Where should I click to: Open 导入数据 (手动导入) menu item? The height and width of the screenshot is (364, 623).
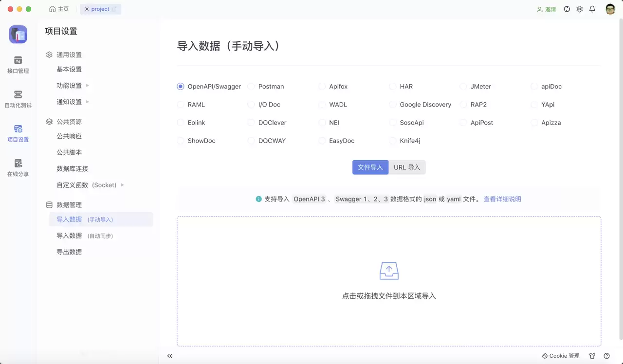click(101, 219)
